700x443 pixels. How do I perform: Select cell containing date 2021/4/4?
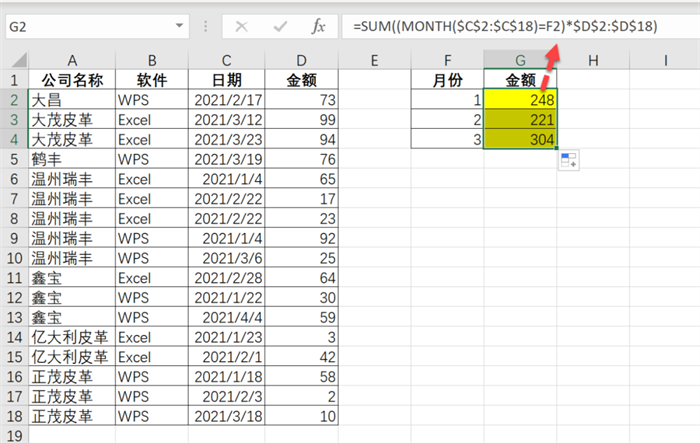coord(228,318)
